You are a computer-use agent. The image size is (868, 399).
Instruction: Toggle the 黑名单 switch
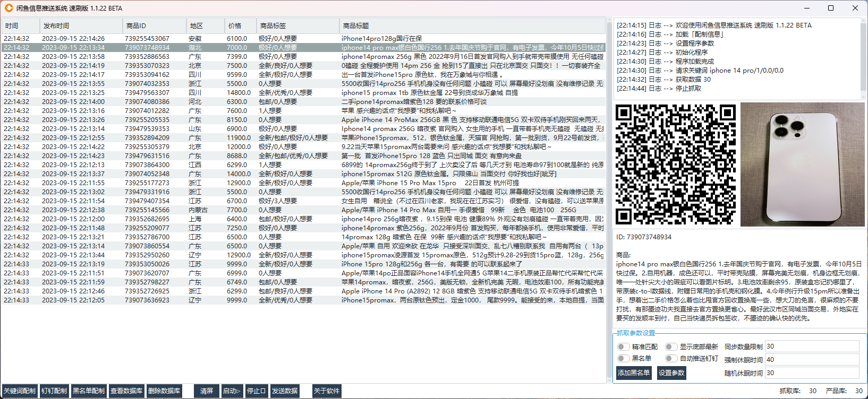623,358
